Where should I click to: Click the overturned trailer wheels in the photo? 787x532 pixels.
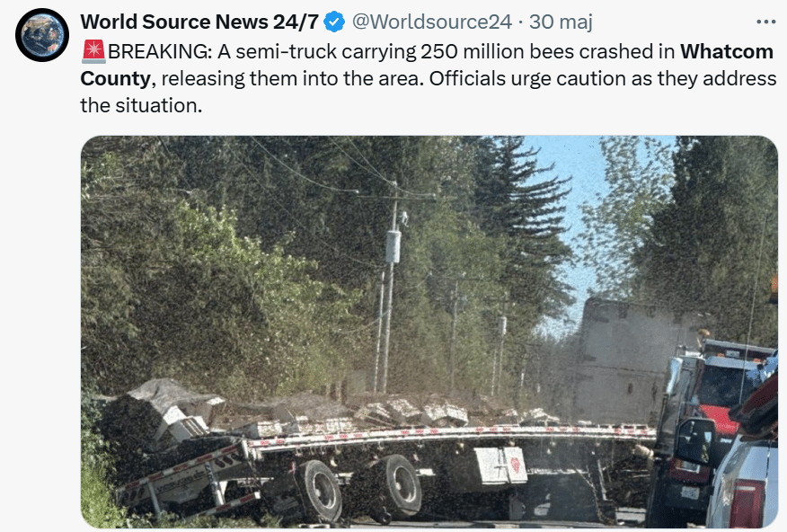(360, 488)
